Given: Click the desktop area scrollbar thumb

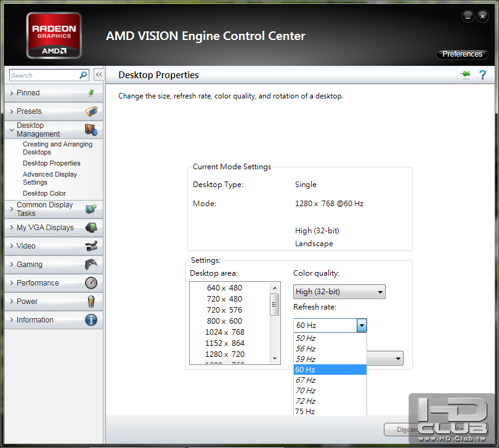Looking at the screenshot, I should point(275,304).
